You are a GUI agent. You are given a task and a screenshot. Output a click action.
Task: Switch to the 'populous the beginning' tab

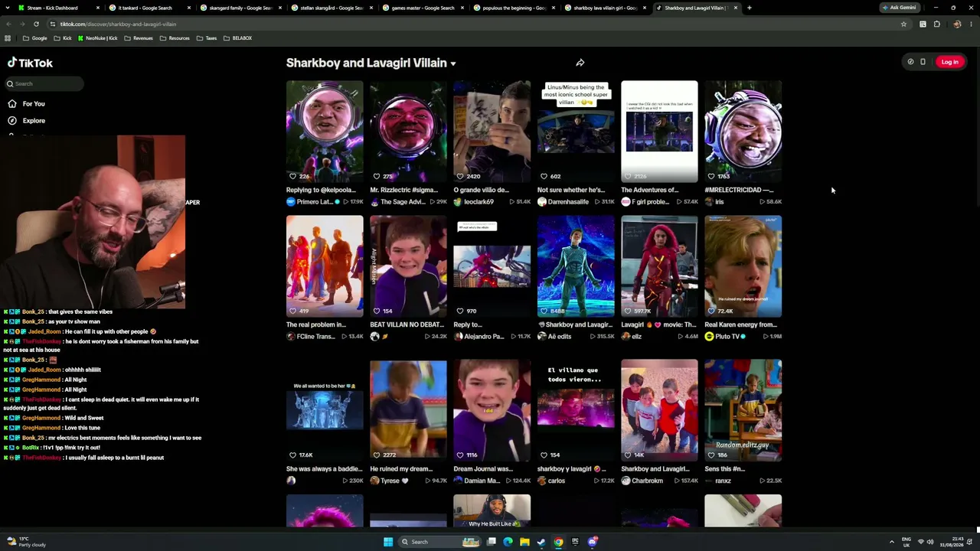coord(514,8)
